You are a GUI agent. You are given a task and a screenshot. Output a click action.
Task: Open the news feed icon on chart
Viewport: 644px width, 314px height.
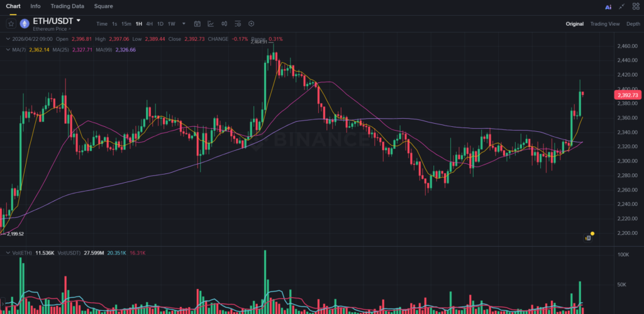(587, 238)
